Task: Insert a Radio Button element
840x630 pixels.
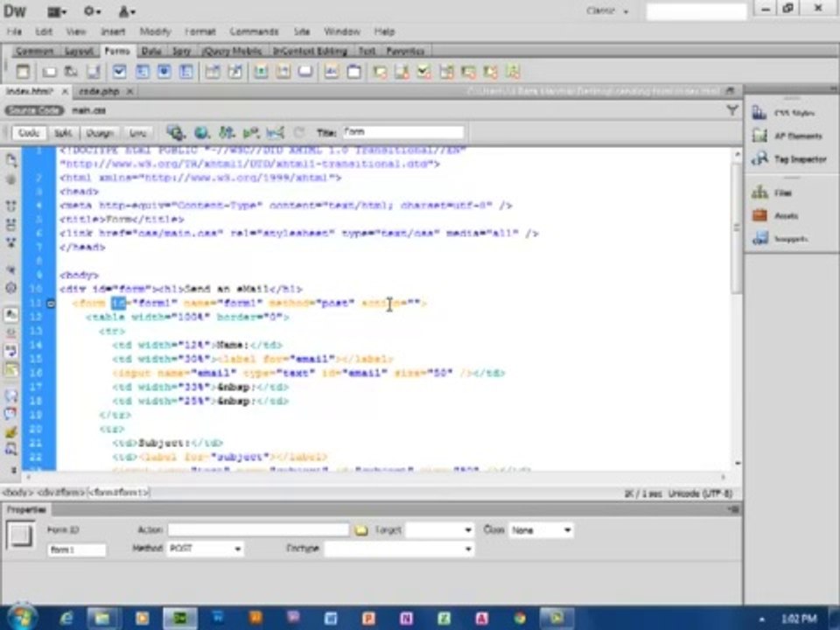Action: [x=164, y=71]
